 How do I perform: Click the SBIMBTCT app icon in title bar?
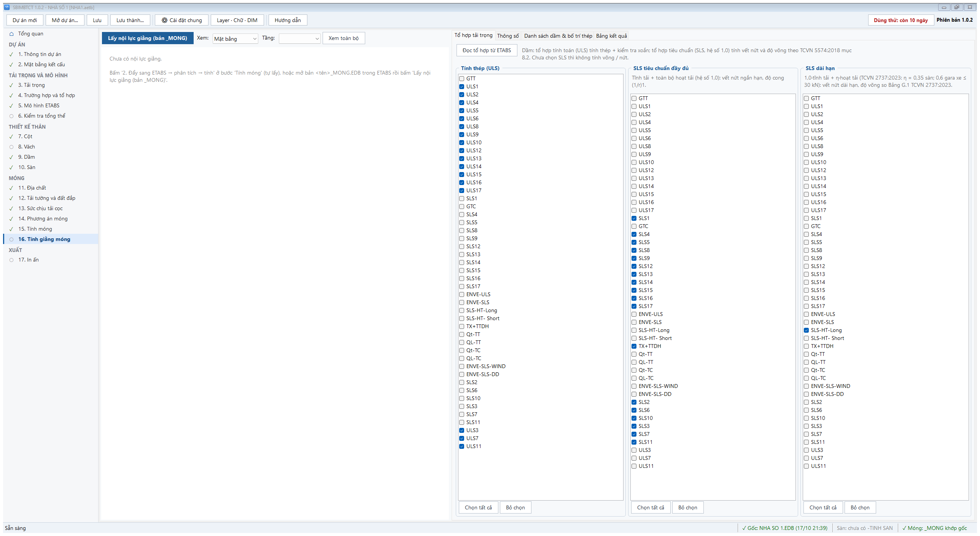pos(7,7)
